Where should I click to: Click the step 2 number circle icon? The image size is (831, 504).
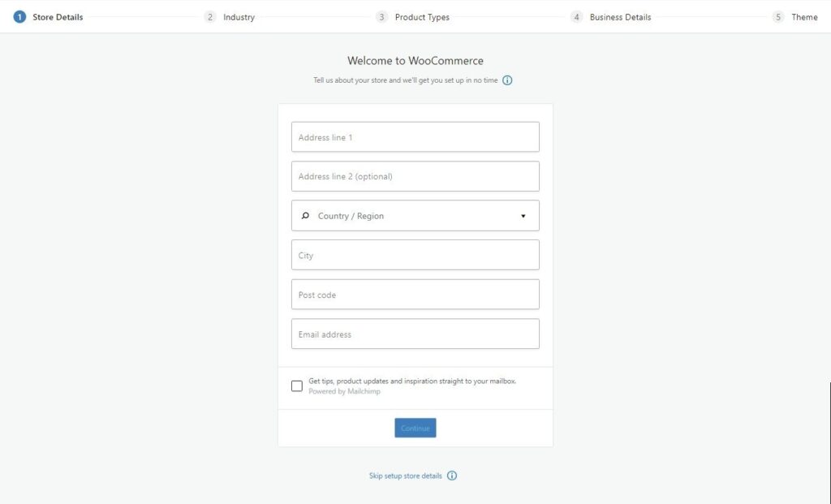pyautogui.click(x=210, y=17)
